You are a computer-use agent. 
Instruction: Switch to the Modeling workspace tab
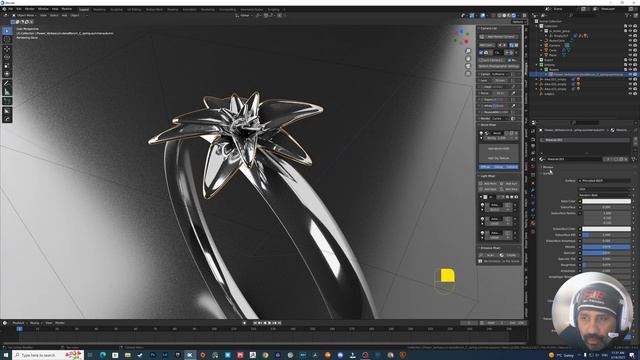pyautogui.click(x=99, y=9)
